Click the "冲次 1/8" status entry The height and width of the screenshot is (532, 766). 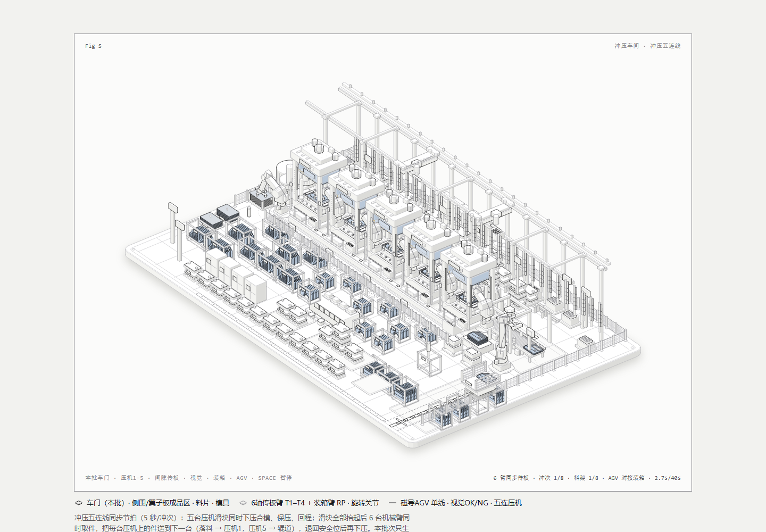pyautogui.click(x=551, y=478)
